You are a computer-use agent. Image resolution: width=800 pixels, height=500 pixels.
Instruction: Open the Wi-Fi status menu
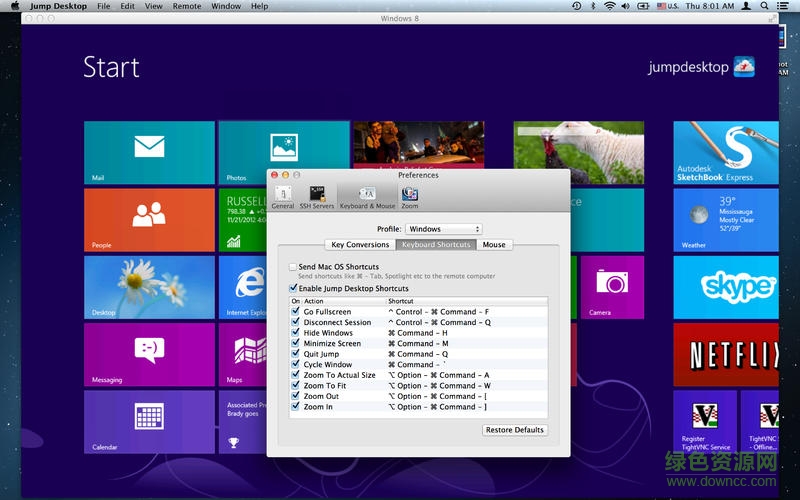(609, 6)
